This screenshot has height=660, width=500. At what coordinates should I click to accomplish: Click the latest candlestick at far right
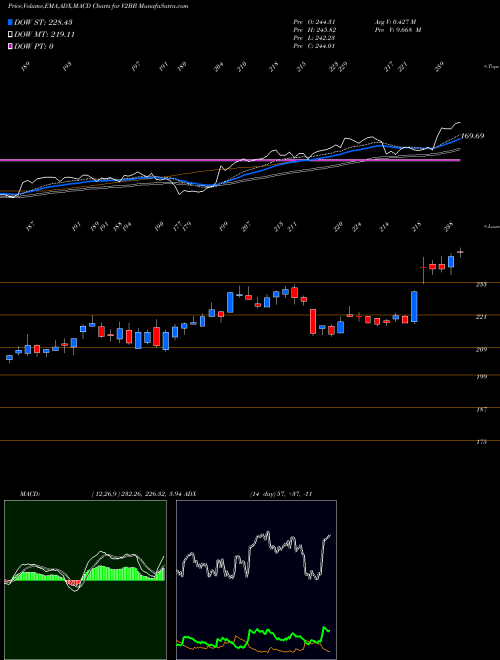click(460, 252)
